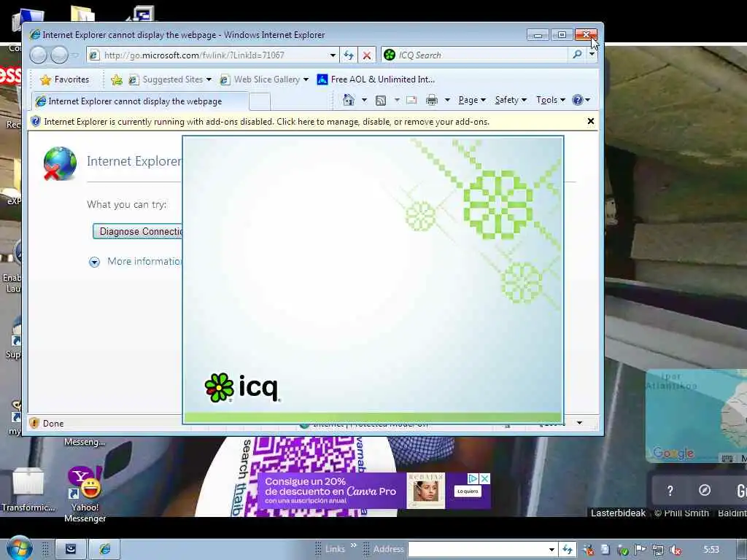This screenshot has width=747, height=560.
Task: Click AdChoices icon on Canva ad
Action: (473, 478)
